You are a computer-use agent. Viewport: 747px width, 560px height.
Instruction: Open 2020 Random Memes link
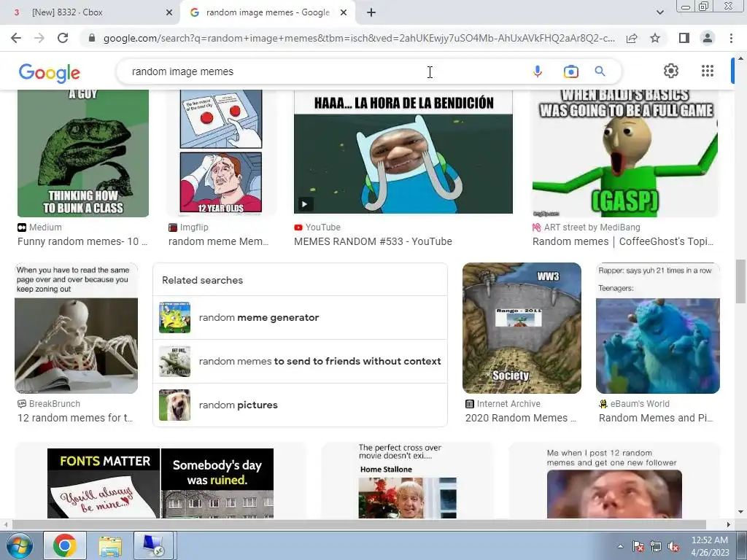pos(521,418)
